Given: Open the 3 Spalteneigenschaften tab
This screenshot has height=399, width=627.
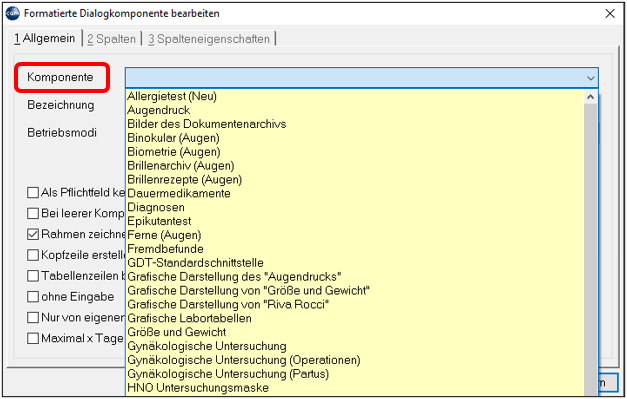Looking at the screenshot, I should pyautogui.click(x=209, y=39).
